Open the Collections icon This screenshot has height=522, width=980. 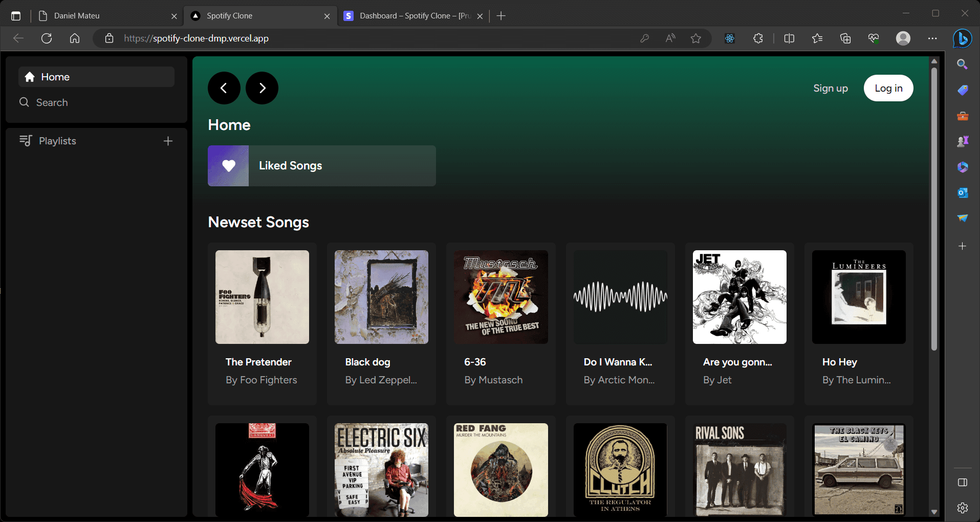pyautogui.click(x=845, y=38)
